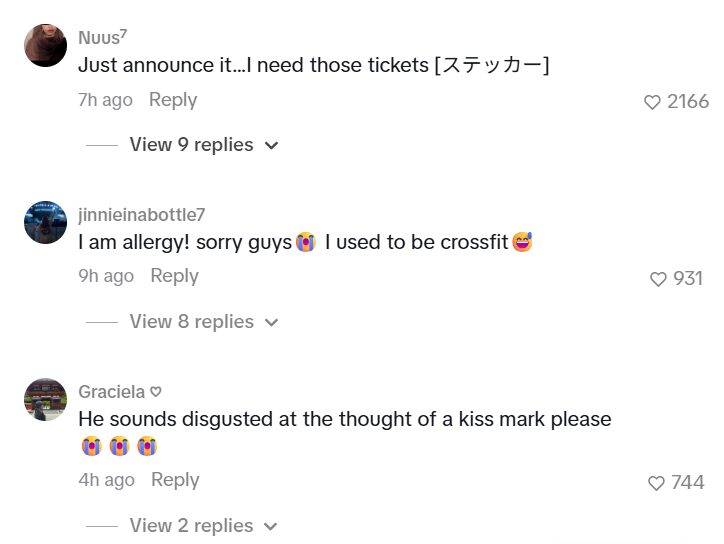Open Nuus's profile picture

[x=45, y=45]
